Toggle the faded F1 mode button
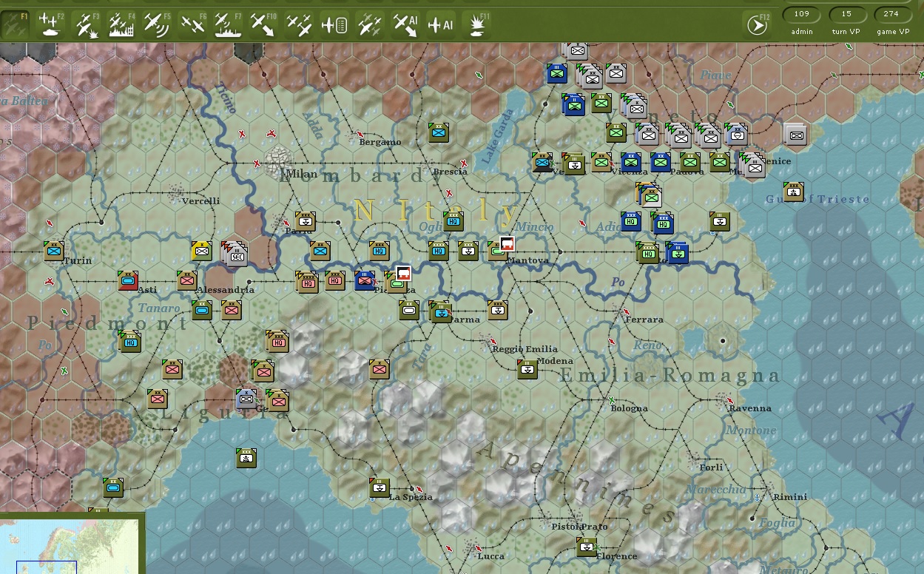924x574 pixels. pos(16,25)
